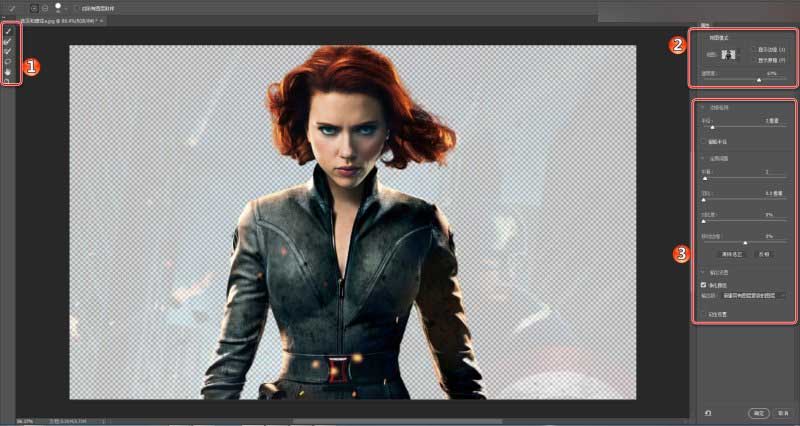Viewport: 800px width, 426px height.
Task: Open the Output To dropdown
Action: click(754, 295)
